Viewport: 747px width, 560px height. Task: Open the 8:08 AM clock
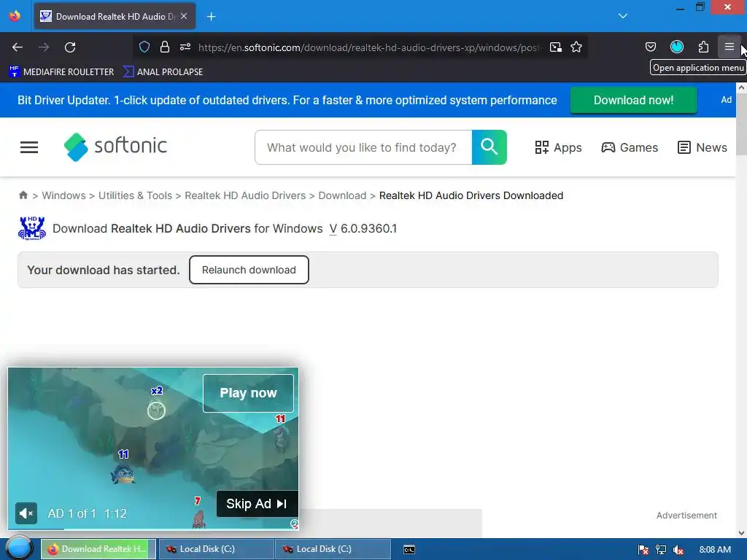click(715, 550)
